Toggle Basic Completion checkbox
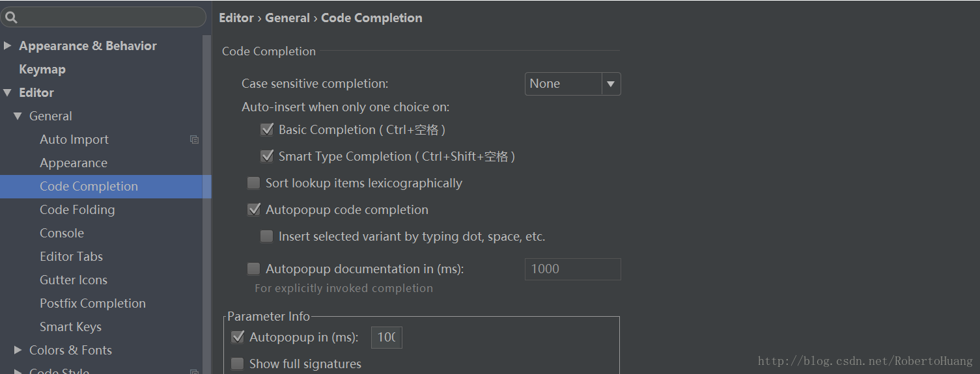This screenshot has height=374, width=980. click(267, 130)
